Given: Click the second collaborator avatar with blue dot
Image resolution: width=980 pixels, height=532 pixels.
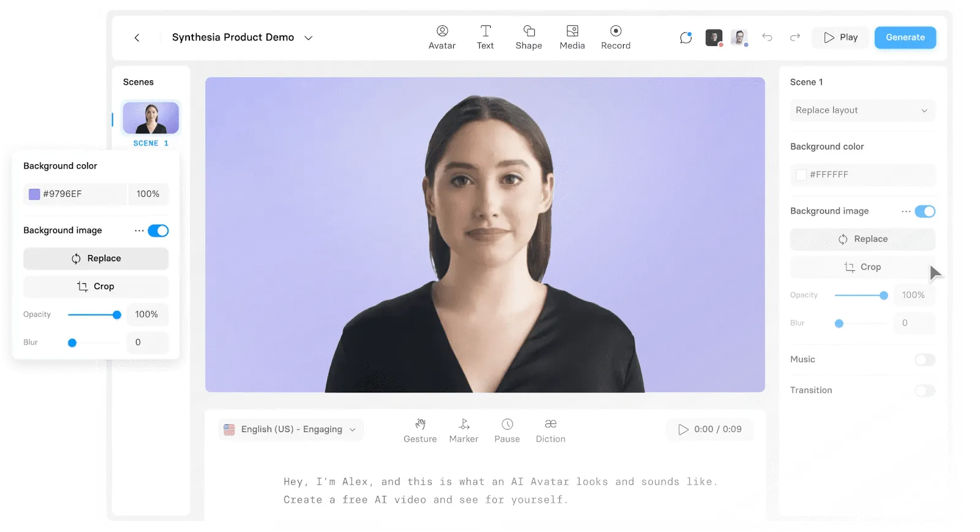Looking at the screenshot, I should (739, 38).
